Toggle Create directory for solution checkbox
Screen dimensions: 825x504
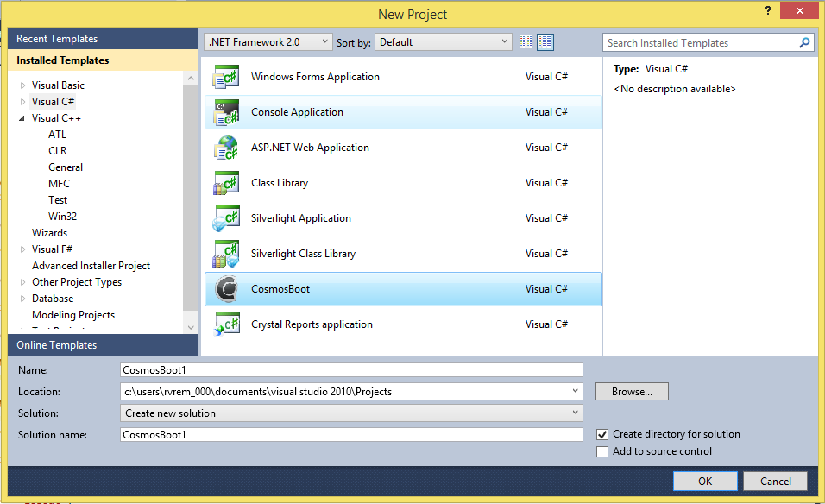(x=602, y=435)
